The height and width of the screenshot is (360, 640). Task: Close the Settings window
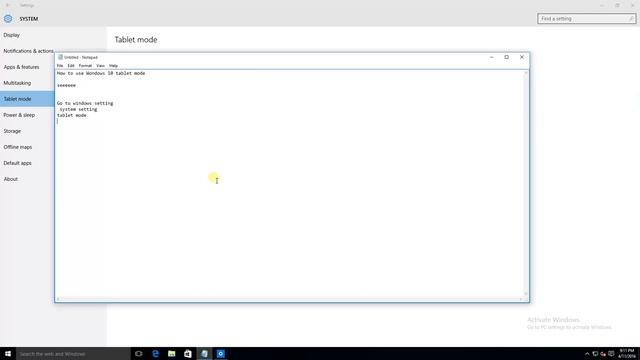pos(632,5)
